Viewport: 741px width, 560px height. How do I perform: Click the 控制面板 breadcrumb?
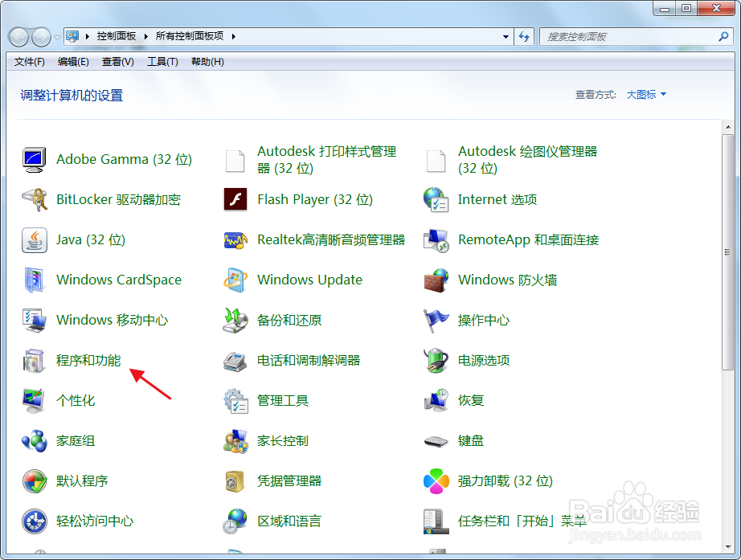117,36
